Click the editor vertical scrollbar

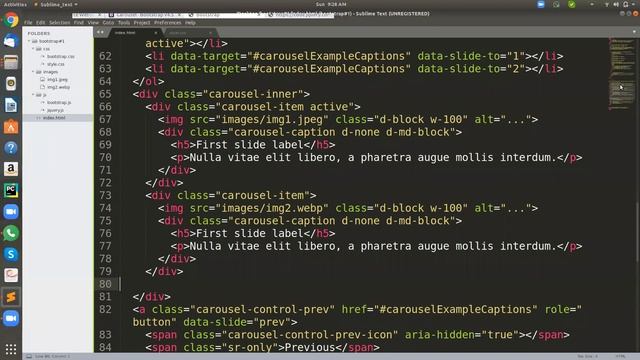click(x=637, y=231)
